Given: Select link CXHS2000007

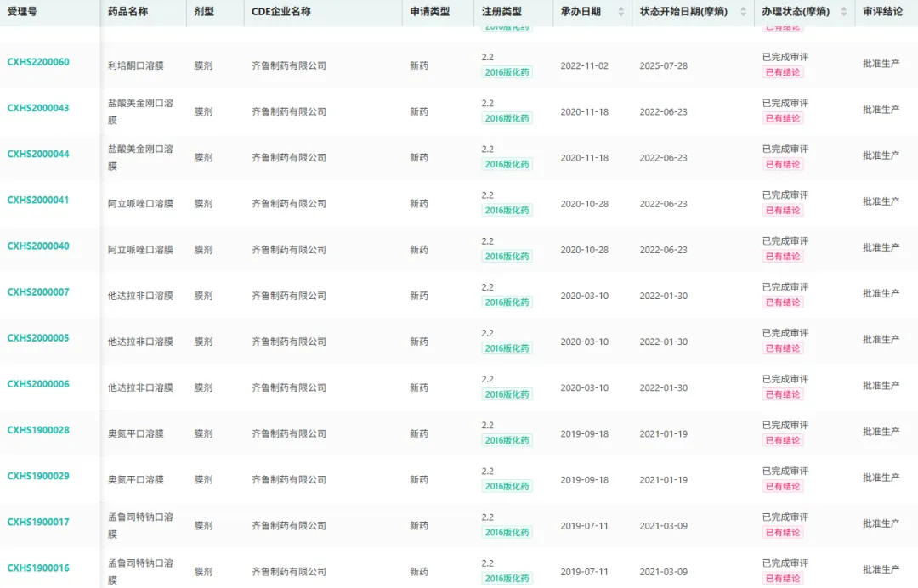Looking at the screenshot, I should click(38, 291).
